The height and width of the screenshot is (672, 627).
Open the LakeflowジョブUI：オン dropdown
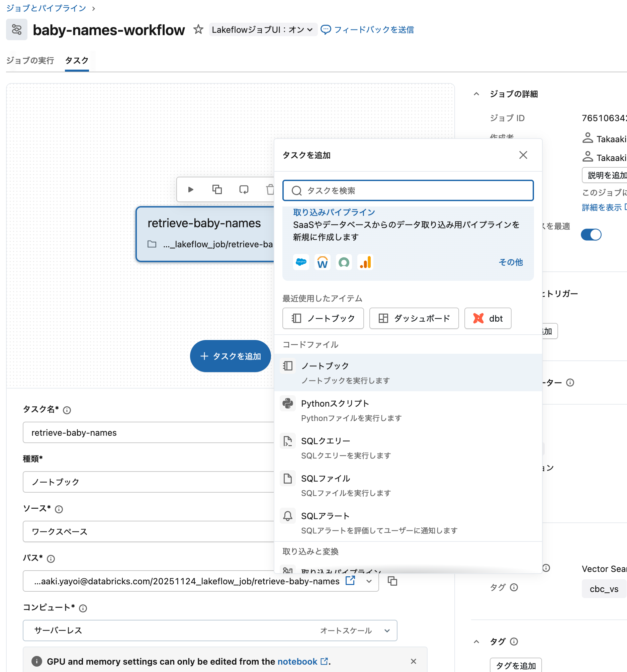(x=263, y=29)
